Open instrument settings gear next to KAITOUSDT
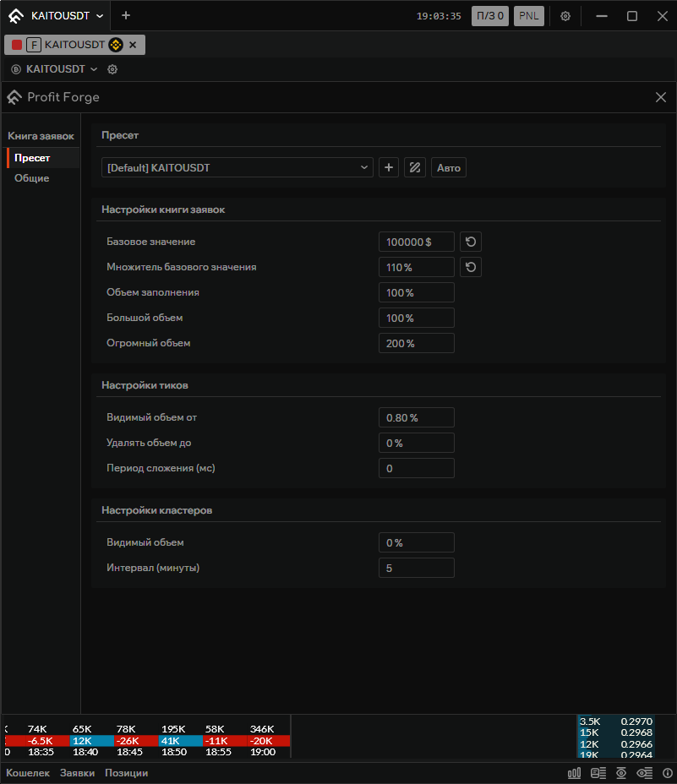 coord(112,69)
